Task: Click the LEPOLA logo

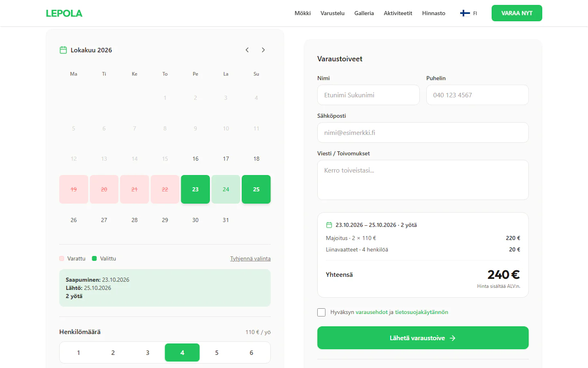Action: click(64, 13)
